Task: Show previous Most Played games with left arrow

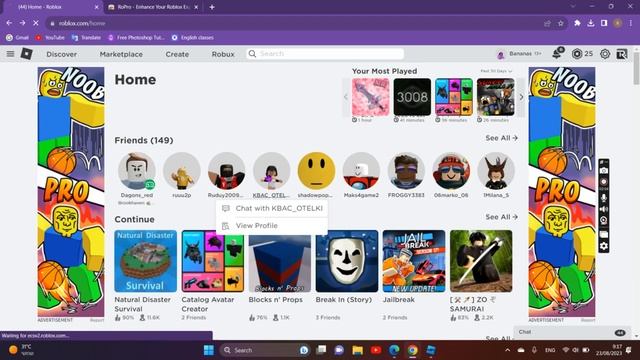Action: coord(346,97)
